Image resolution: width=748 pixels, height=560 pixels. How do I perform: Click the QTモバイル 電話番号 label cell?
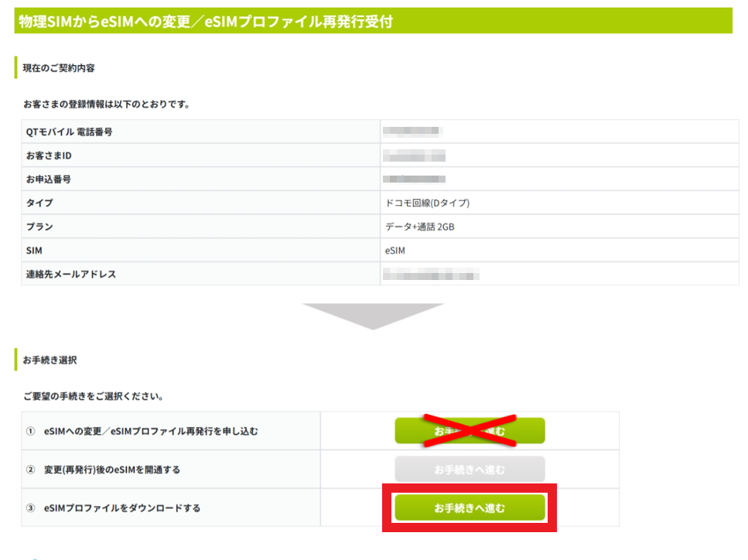point(69,132)
